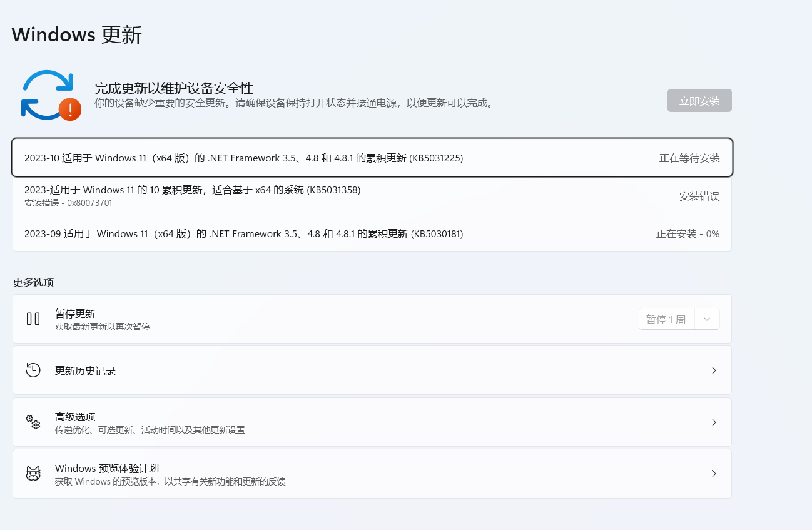The width and height of the screenshot is (812, 530).
Task: Click the Windows 更新 refresh icon with warning badge
Action: point(50,94)
